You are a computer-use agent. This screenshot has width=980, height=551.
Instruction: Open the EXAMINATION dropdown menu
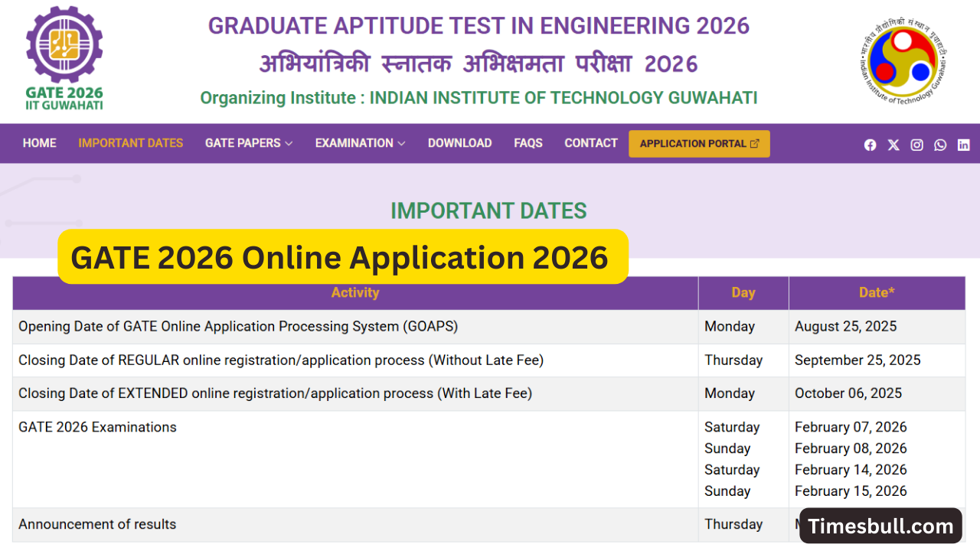click(359, 143)
